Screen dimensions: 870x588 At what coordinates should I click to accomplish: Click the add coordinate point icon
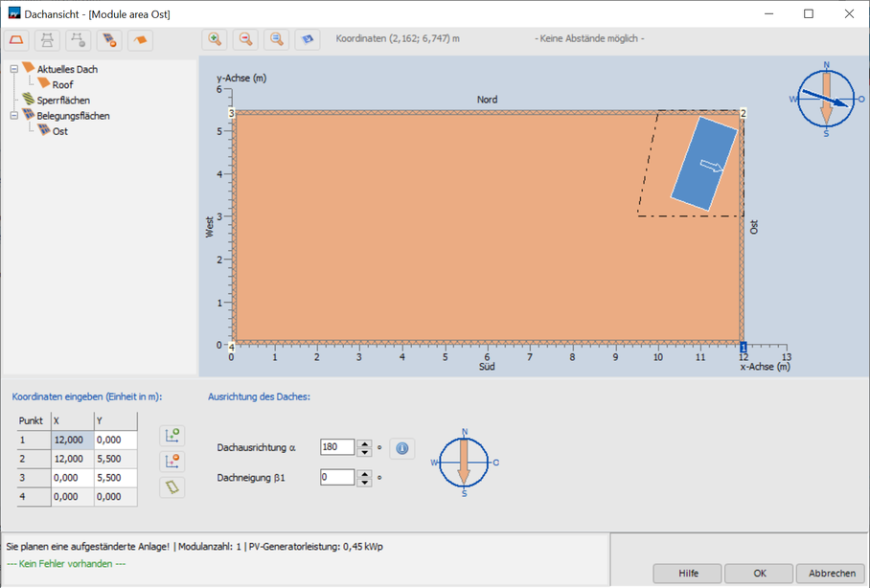[x=172, y=436]
